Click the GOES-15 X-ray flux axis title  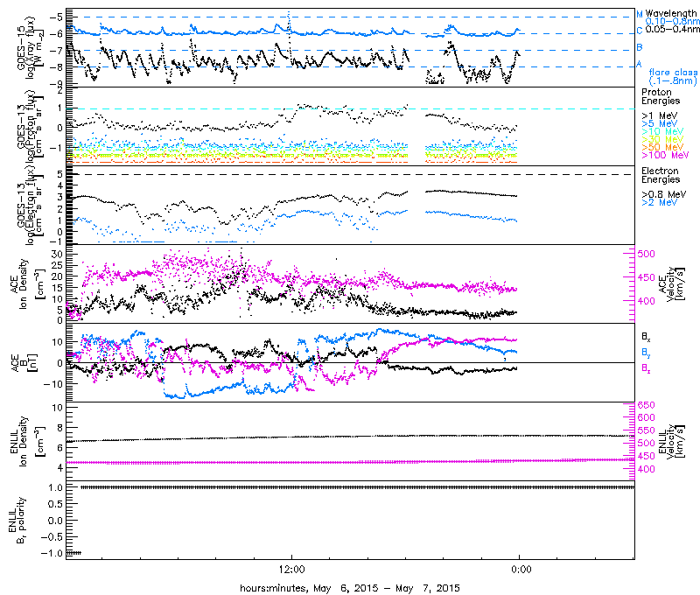coord(31,48)
